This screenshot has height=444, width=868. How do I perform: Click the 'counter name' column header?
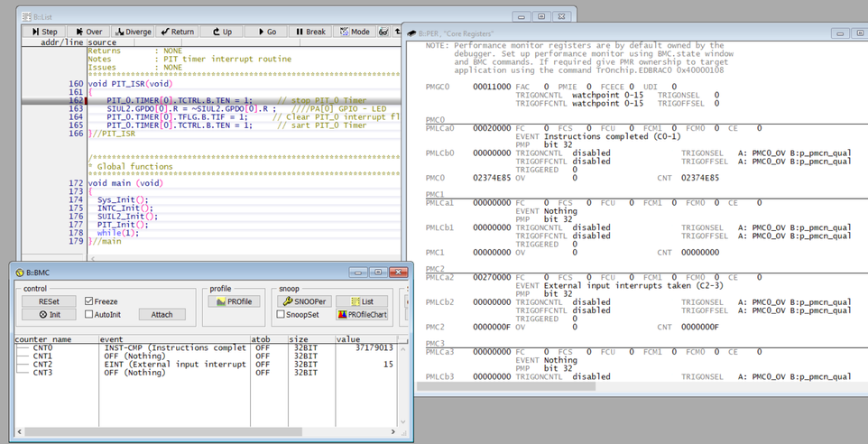point(57,338)
